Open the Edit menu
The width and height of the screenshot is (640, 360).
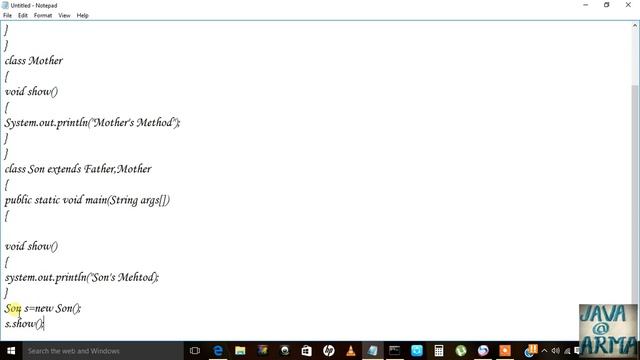tap(23, 16)
